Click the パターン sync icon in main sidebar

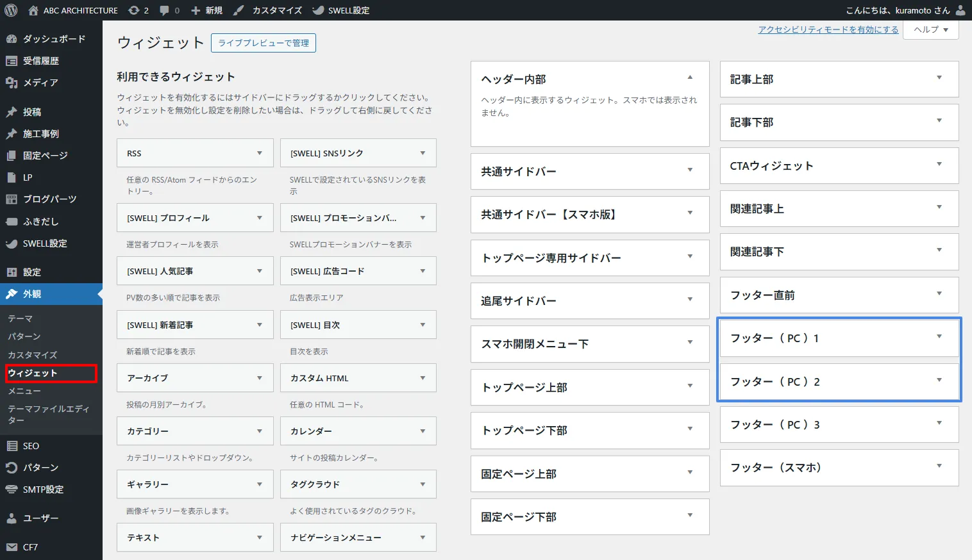[12, 468]
